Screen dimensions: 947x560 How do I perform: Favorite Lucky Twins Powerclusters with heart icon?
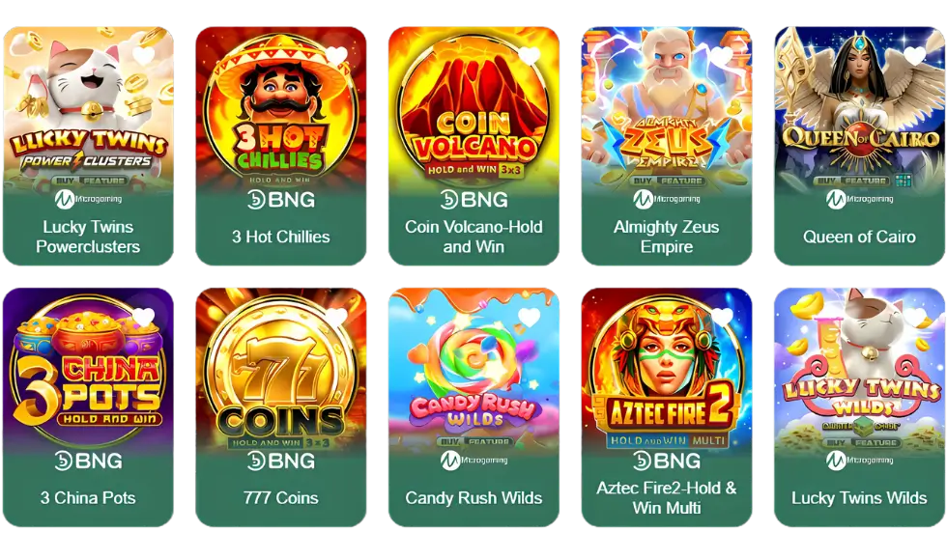[144, 56]
